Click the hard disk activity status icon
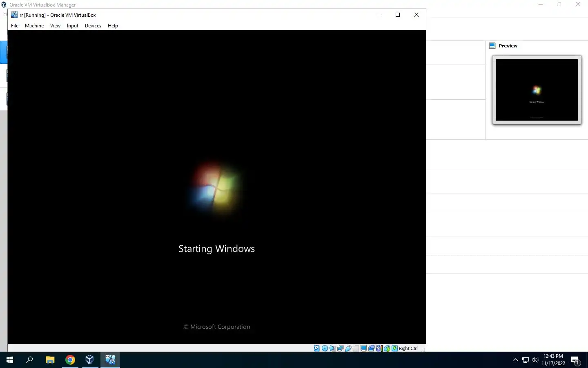Image resolution: width=588 pixels, height=368 pixels. pyautogui.click(x=317, y=348)
